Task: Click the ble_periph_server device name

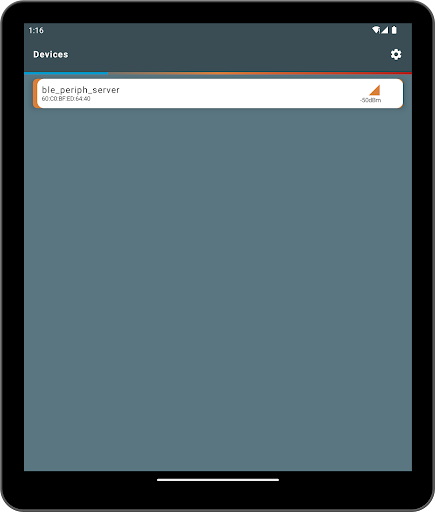Action: tap(80, 90)
